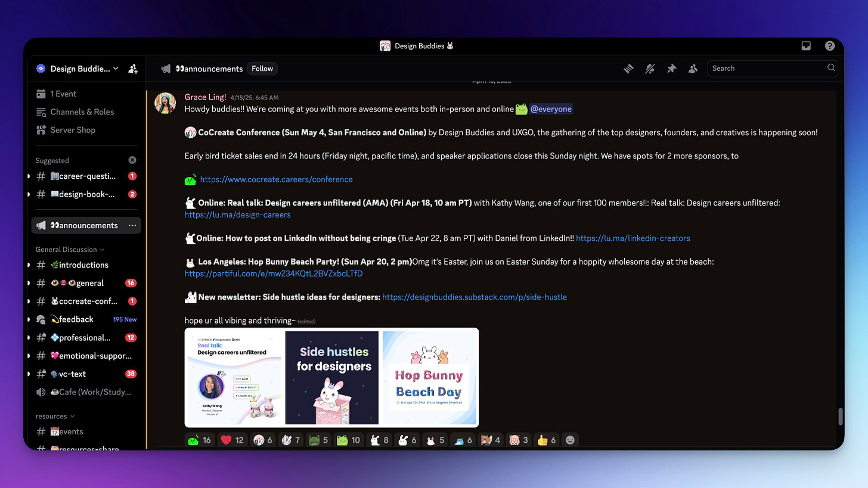Open the Design careers unfiltered image
Image resolution: width=868 pixels, height=488 pixels.
pos(234,378)
